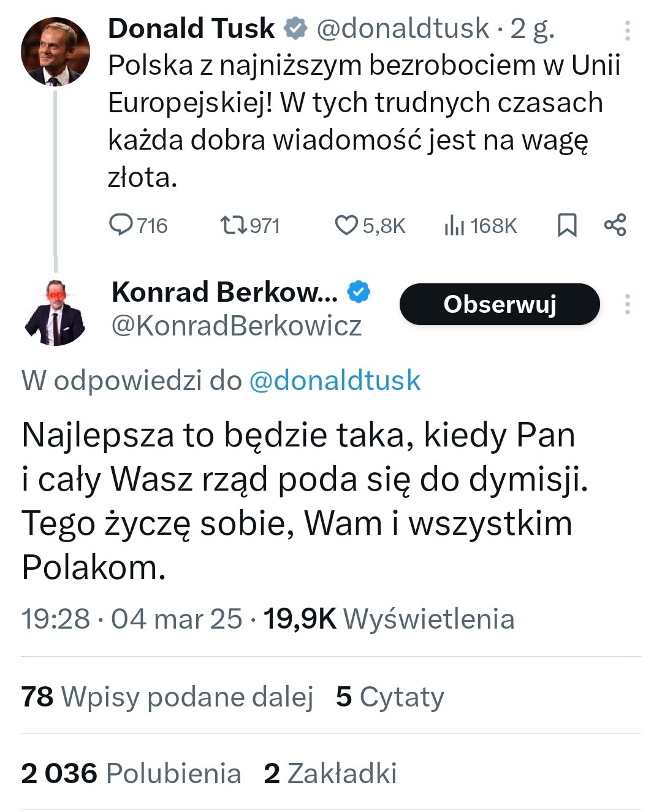Click the @donaldtusk mention link
662x812 pixels.
[x=335, y=381]
